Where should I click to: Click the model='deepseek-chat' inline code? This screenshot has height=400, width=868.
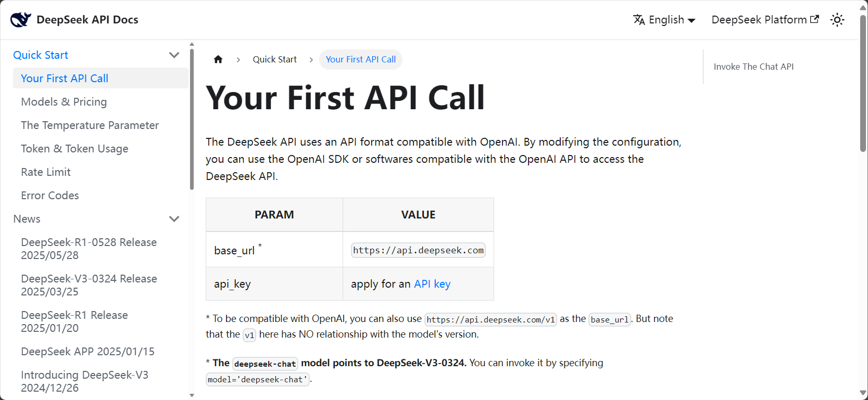(258, 380)
